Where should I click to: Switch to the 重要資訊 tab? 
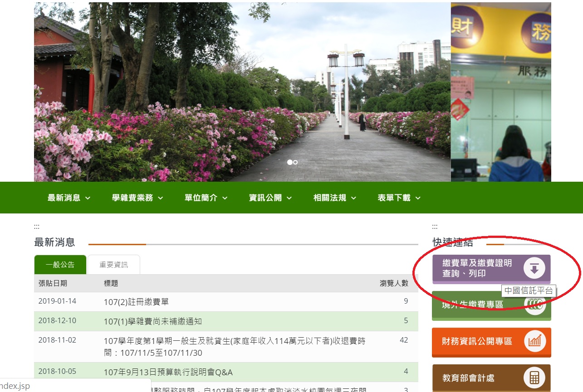(114, 265)
